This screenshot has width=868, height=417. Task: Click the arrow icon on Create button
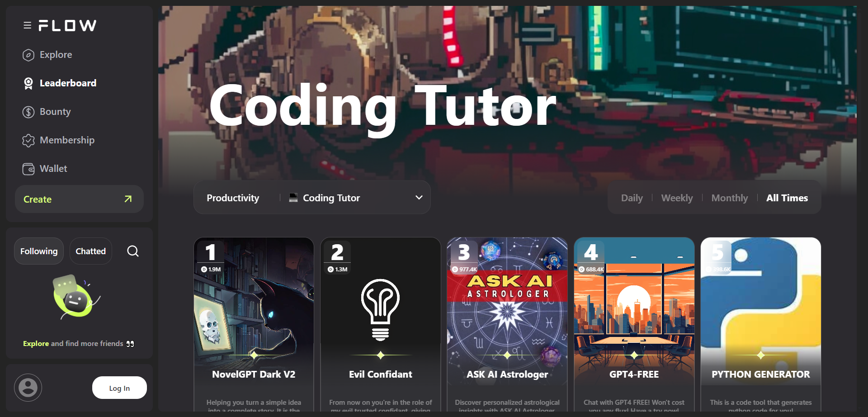click(128, 199)
